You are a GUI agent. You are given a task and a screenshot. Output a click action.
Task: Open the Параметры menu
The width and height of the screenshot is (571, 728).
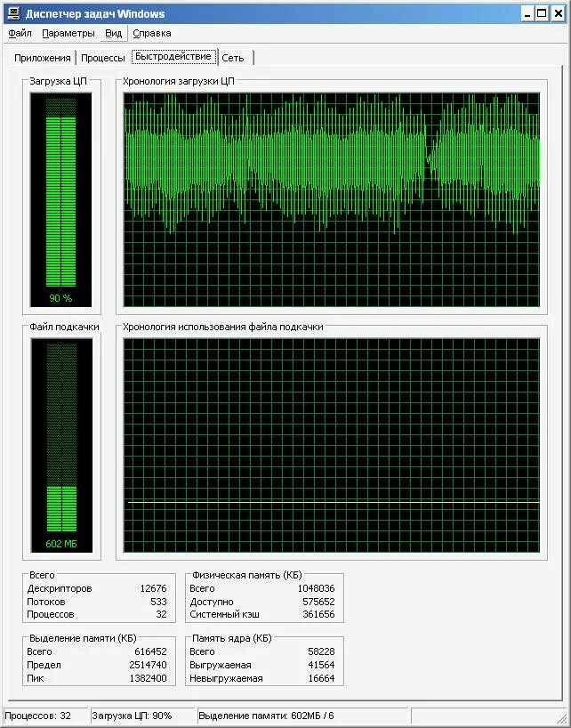coord(68,34)
